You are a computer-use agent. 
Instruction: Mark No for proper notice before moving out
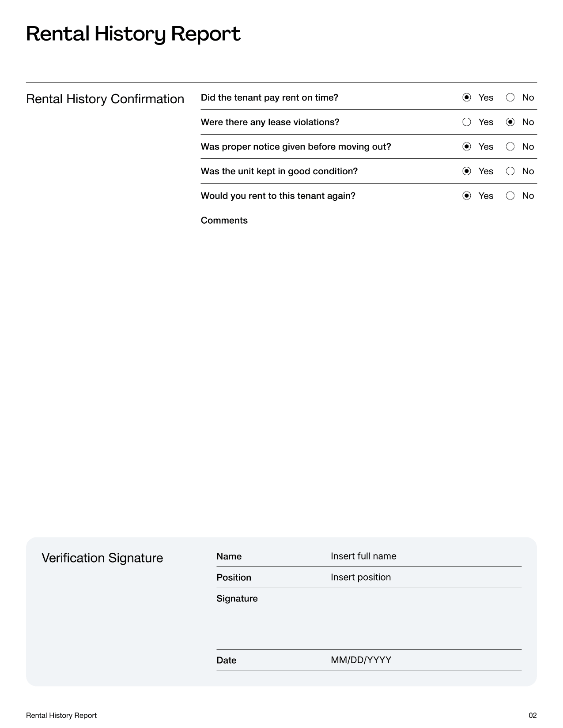click(510, 146)
